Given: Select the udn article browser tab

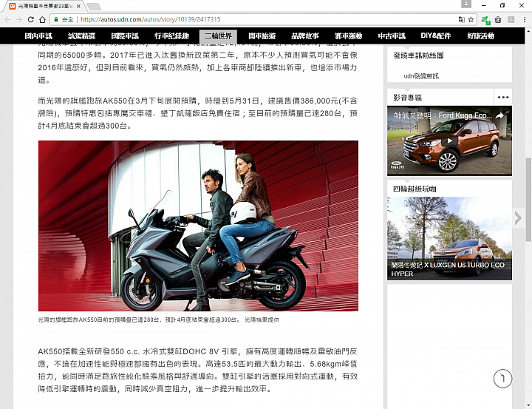Looking at the screenshot, I should tap(44, 6).
